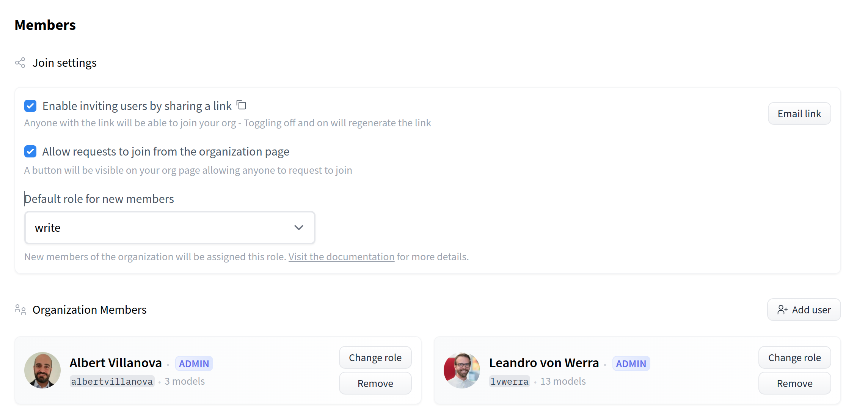Open the default role dropdown
The height and width of the screenshot is (412, 868).
coord(170,228)
